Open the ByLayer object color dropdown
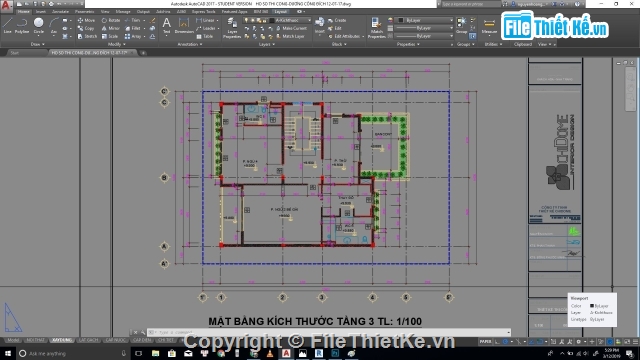The image size is (640, 360). (424, 20)
